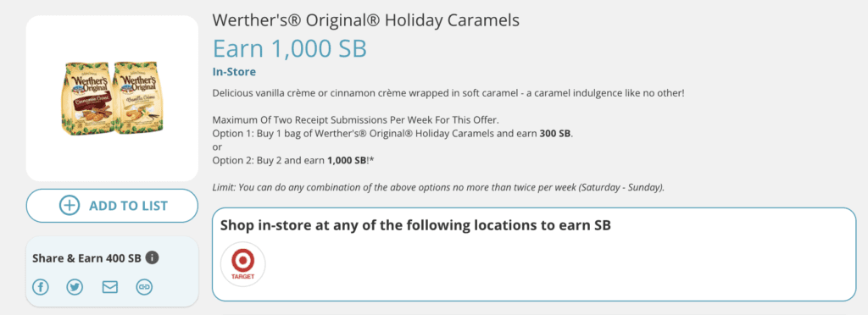Click the bold 1,000 SB text in Option 2
This screenshot has height=315, width=868.
pyautogui.click(x=347, y=160)
